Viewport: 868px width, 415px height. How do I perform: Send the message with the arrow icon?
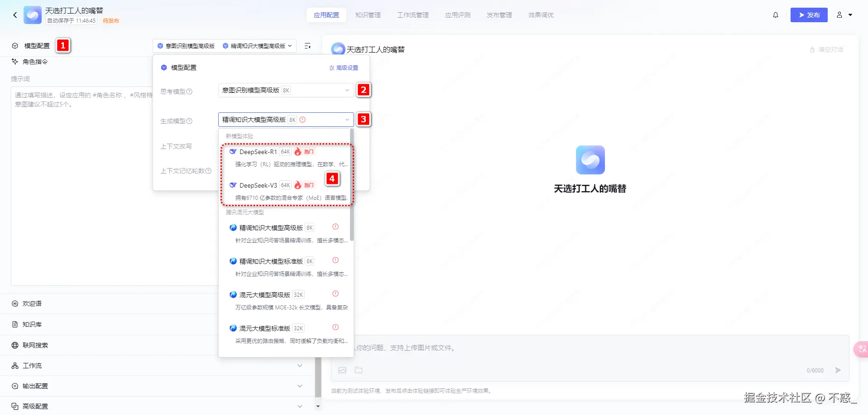pyautogui.click(x=838, y=370)
